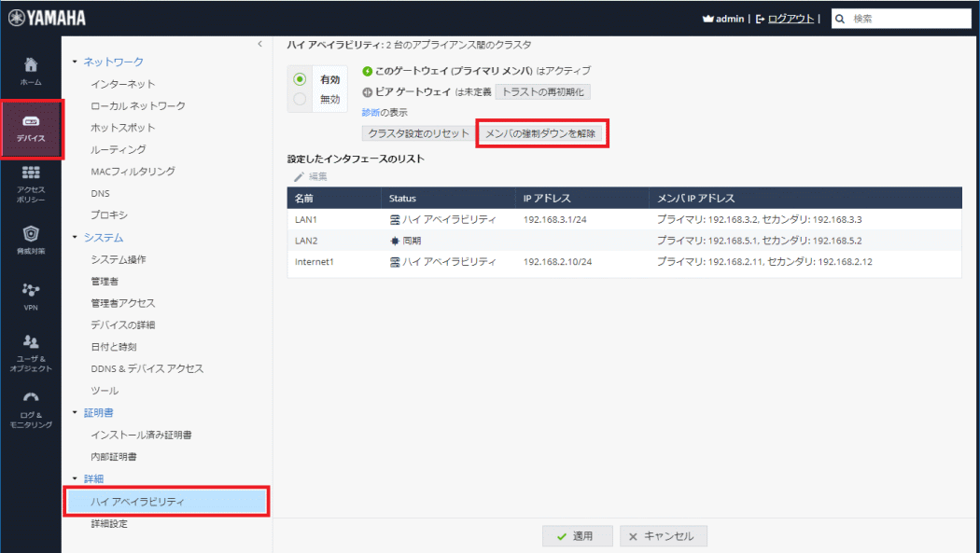Click the ログアウト link
980x553 pixels.
(790, 19)
